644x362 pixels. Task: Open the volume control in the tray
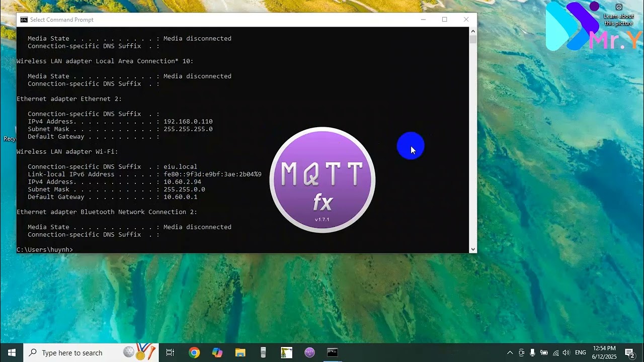tap(566, 352)
